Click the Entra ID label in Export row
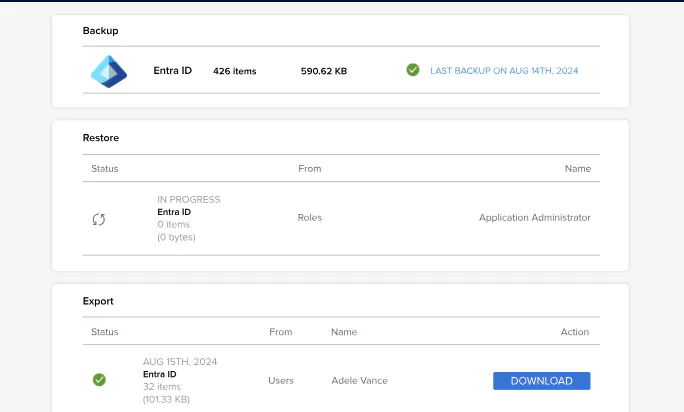Screen dimensions: 684x412 (x=160, y=374)
